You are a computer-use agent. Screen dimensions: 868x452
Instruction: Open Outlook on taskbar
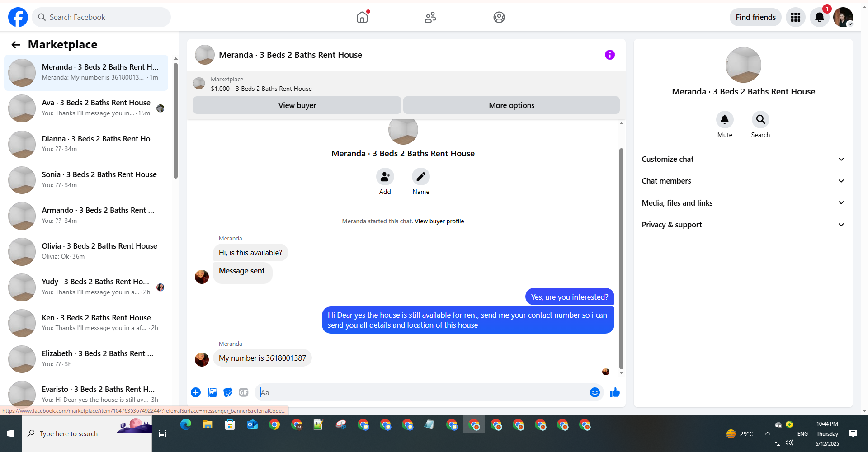click(x=252, y=425)
